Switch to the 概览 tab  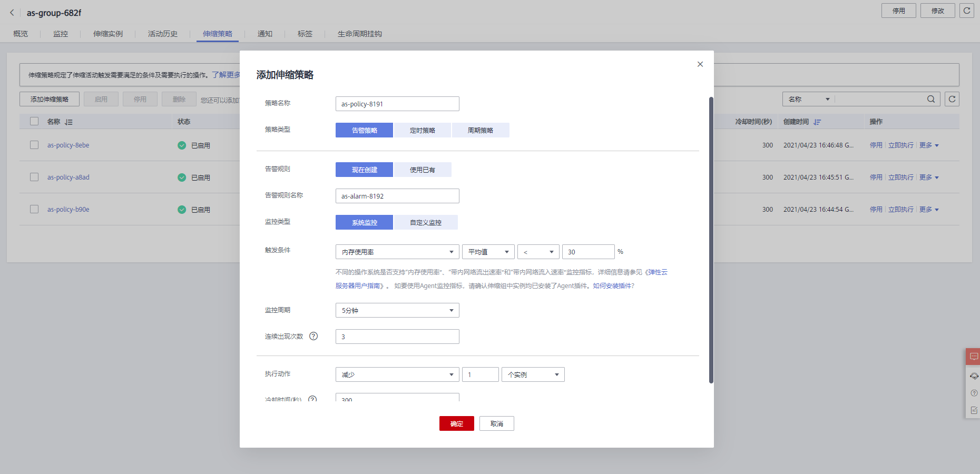(x=21, y=34)
